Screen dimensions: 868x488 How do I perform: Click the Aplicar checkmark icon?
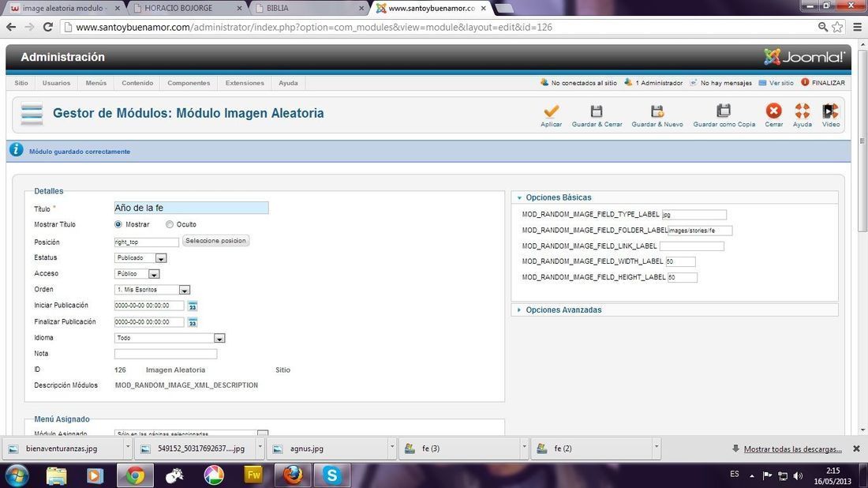click(x=551, y=111)
